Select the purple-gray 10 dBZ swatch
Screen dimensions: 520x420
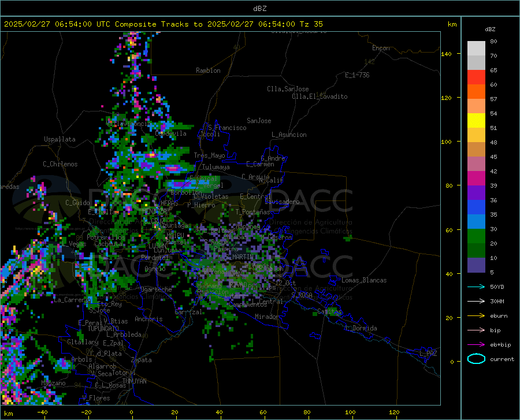point(476,265)
